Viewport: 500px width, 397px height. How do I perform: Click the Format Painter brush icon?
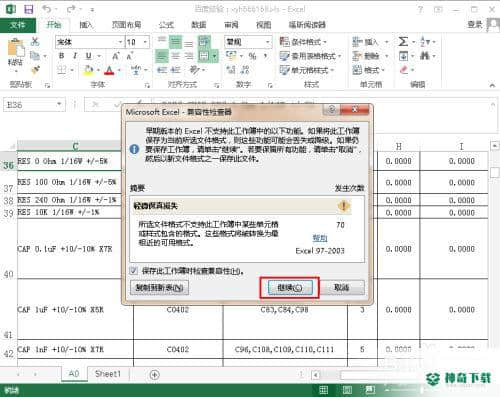pos(35,70)
